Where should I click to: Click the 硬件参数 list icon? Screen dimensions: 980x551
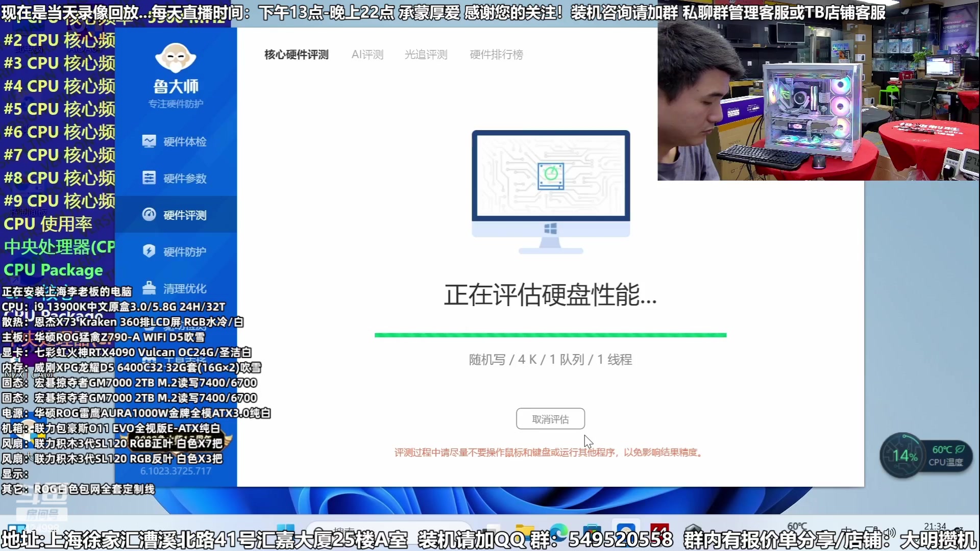pyautogui.click(x=149, y=178)
